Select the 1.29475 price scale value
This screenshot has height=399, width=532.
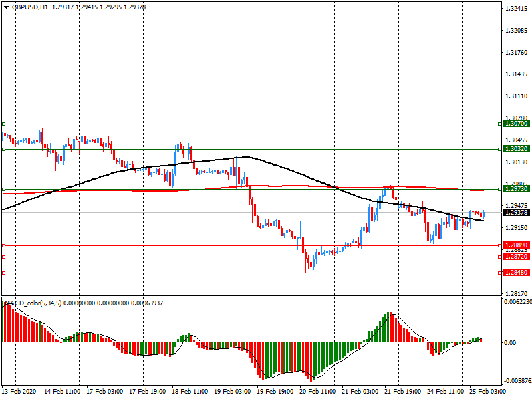pos(517,206)
